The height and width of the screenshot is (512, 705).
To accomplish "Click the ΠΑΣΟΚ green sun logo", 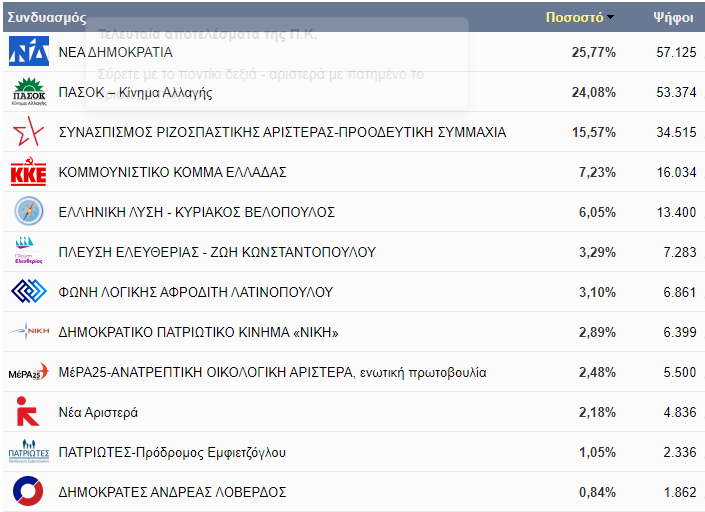I will [x=29, y=91].
